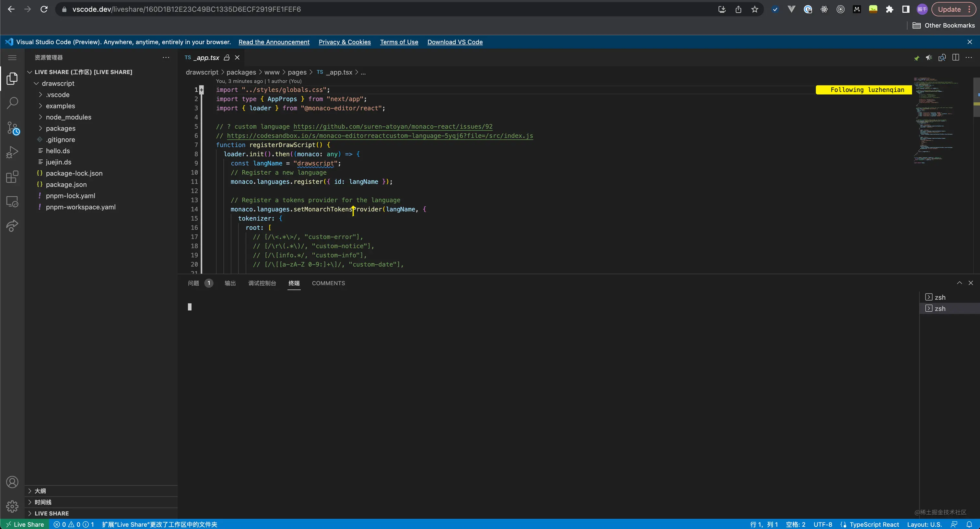This screenshot has width=980, height=529.
Task: Toggle the hamburger application menu
Action: pos(12,58)
